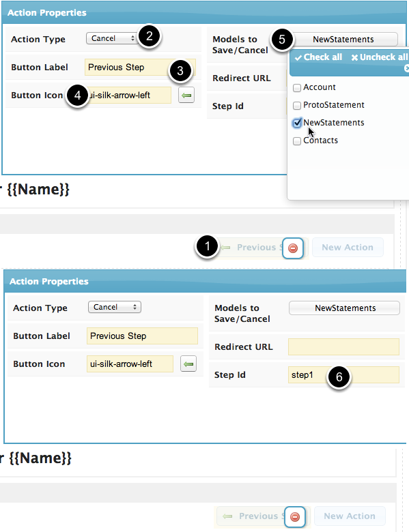Image resolution: width=409 pixels, height=532 pixels.
Task: Toggle the Contacts checkbox
Action: [x=297, y=141]
